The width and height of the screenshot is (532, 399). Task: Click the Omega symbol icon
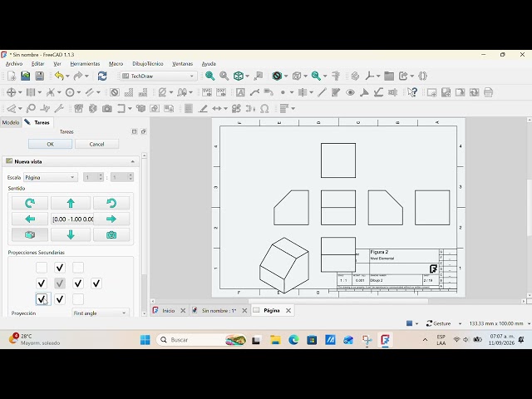(264, 109)
